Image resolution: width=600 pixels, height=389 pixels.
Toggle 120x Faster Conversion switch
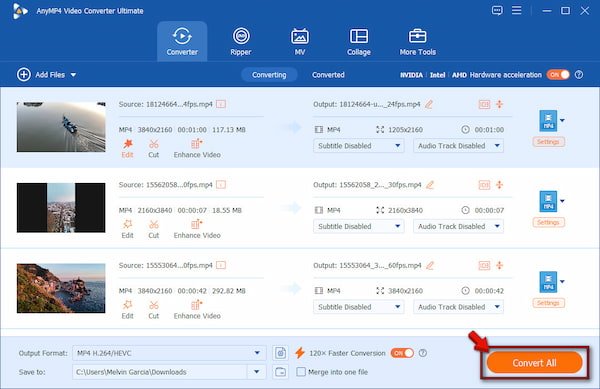pos(402,353)
